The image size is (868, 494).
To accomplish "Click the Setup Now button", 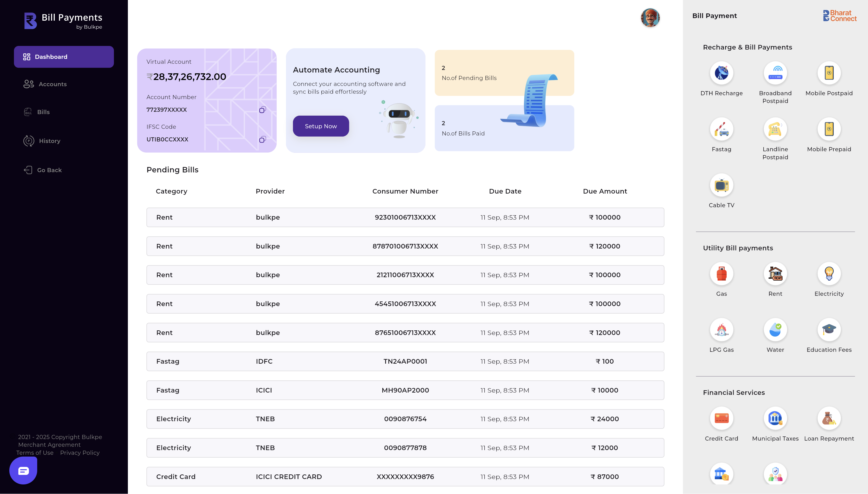I will click(321, 126).
